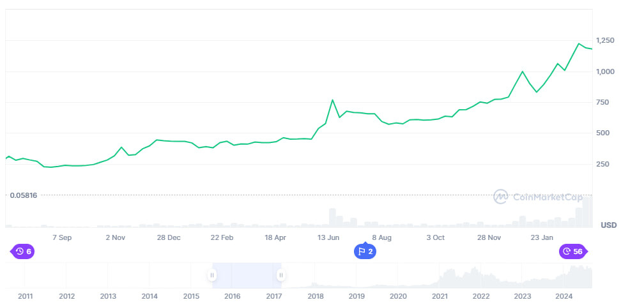Click the 3 Oct date label

[x=435, y=237]
